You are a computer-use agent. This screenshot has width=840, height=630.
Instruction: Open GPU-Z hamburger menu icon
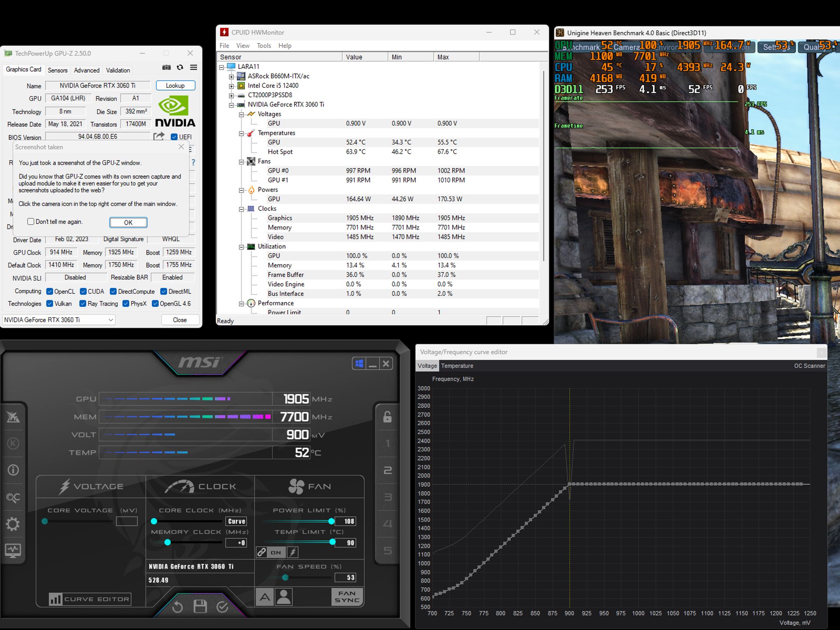[194, 68]
